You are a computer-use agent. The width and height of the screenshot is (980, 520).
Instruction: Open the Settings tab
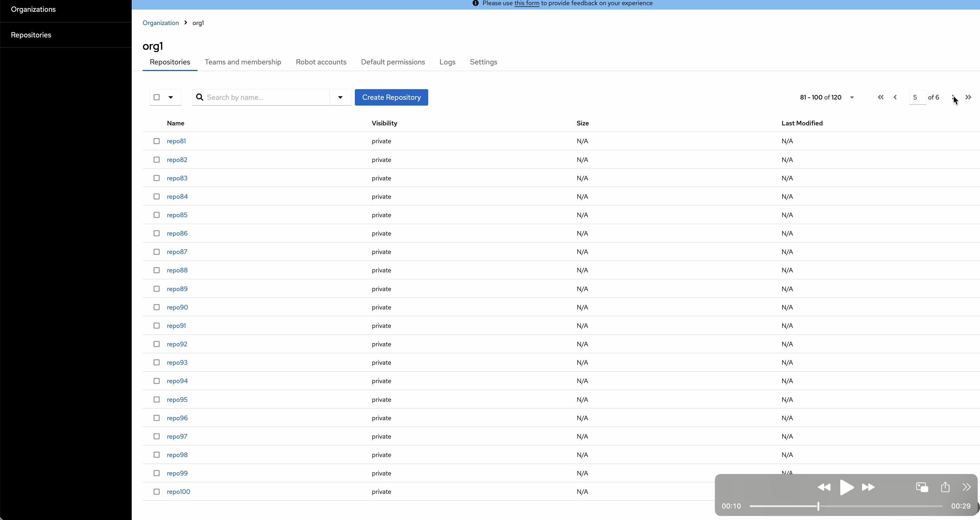click(483, 62)
